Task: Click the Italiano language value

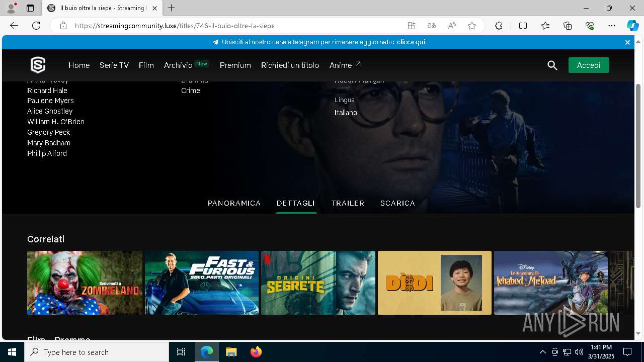Action: (x=346, y=113)
